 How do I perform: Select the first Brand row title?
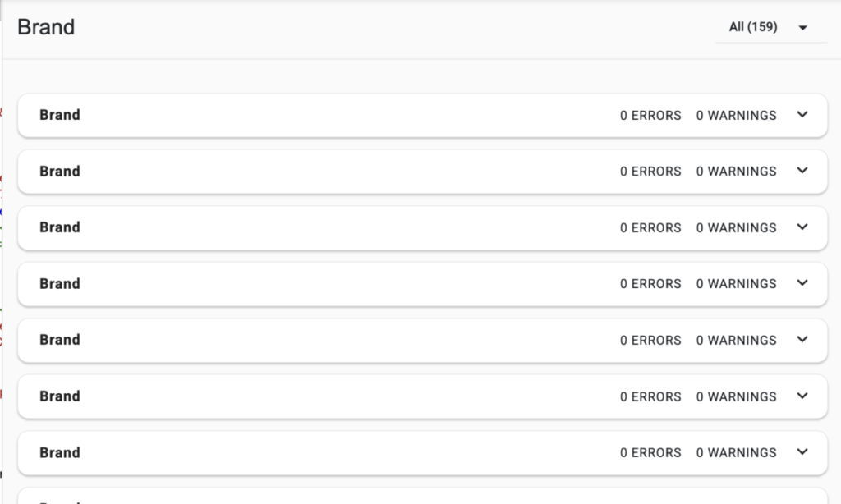click(x=60, y=115)
